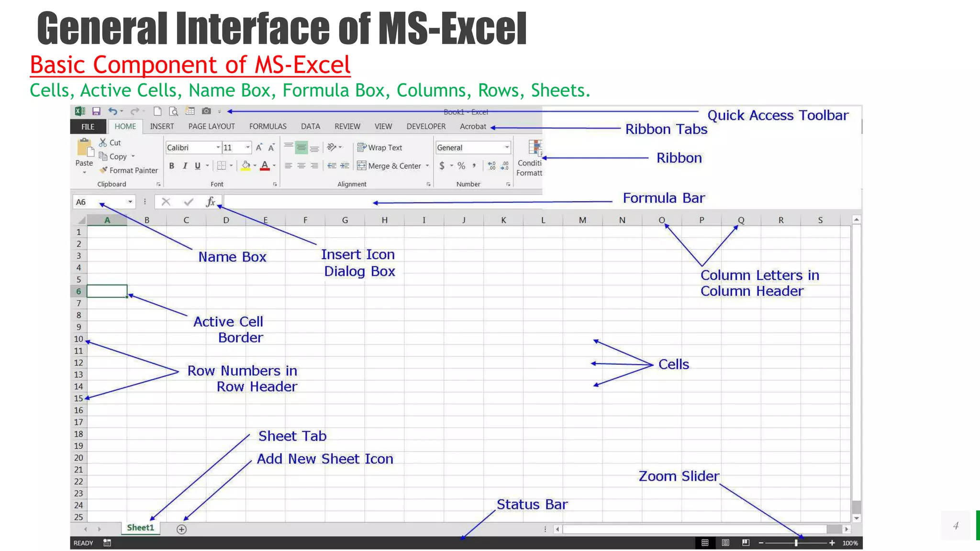Click zoom in plus button
Screen dimensions: 980x551
[832, 543]
